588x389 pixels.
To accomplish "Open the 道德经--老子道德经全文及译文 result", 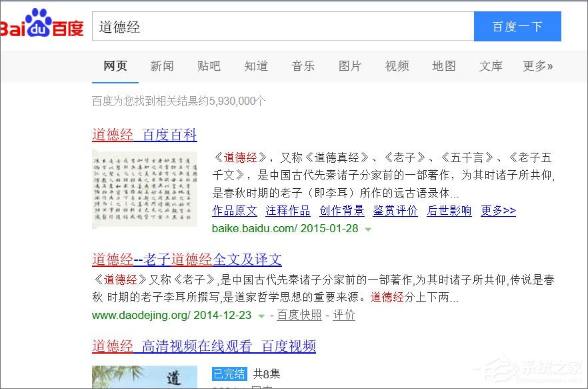I will coord(187,260).
